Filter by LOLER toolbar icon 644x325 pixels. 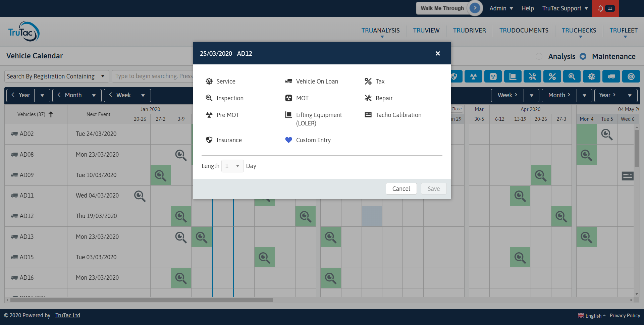(x=513, y=76)
